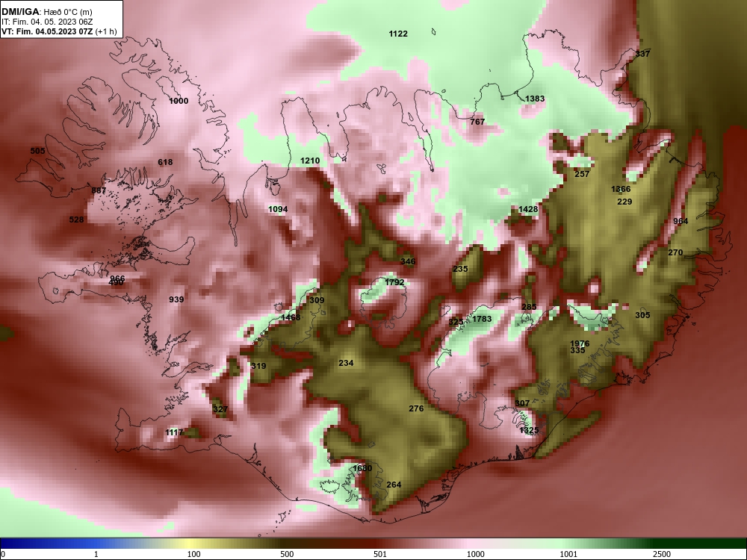Screen dimensions: 747x560
Task: Click the 319 height value on the map
Action: pyautogui.click(x=258, y=366)
